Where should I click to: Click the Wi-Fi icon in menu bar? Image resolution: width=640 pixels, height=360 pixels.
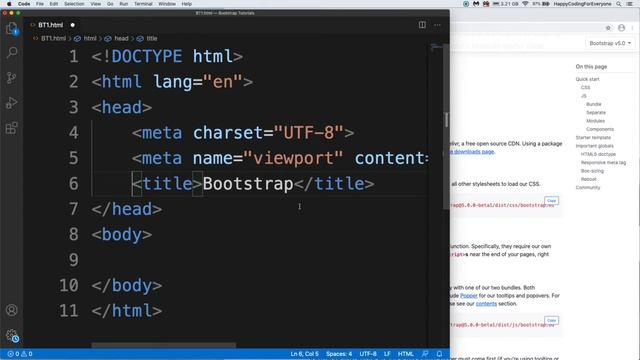click(525, 4)
